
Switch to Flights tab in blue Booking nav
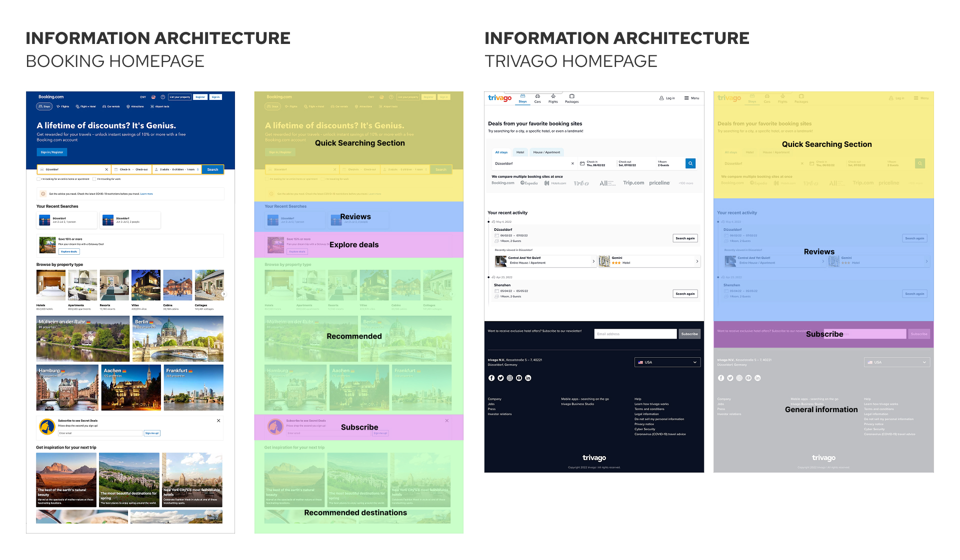pos(63,106)
